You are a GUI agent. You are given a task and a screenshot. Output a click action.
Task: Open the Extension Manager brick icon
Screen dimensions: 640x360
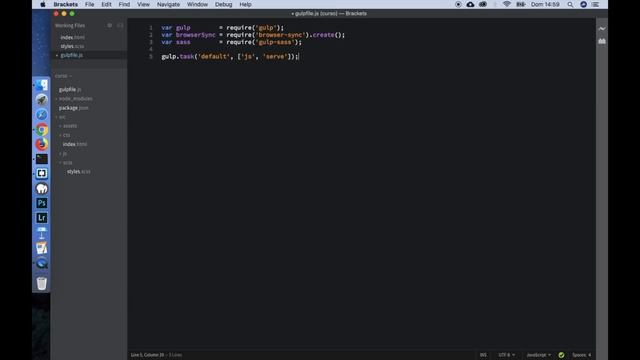pyautogui.click(x=602, y=41)
